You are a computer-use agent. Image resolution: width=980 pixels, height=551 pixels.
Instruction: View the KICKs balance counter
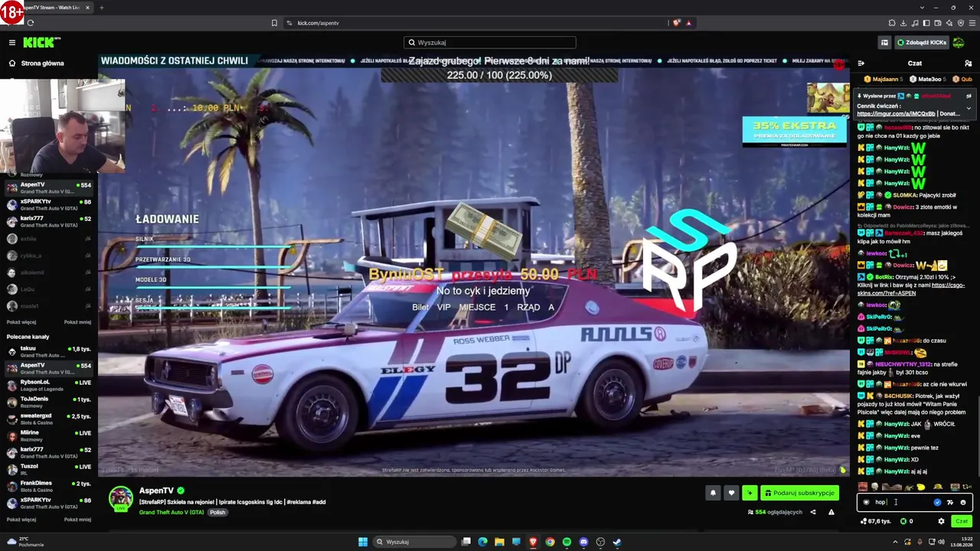[x=906, y=521]
